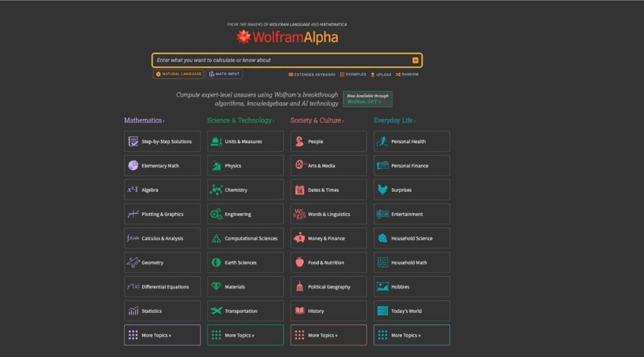Screen dimensions: 644x357
Task: Click the Transportation airplane icon
Action: tap(216, 310)
